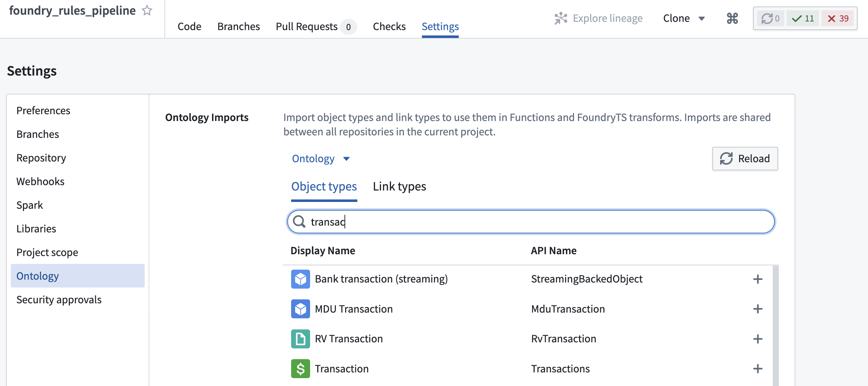
Task: Select the Settings top tab
Action: (440, 26)
